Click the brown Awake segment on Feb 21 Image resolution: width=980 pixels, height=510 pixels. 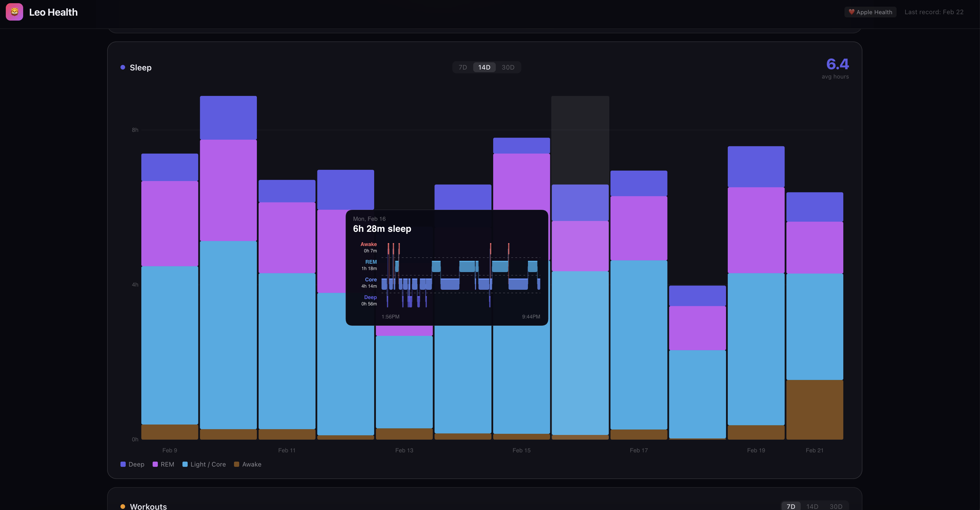(x=815, y=409)
